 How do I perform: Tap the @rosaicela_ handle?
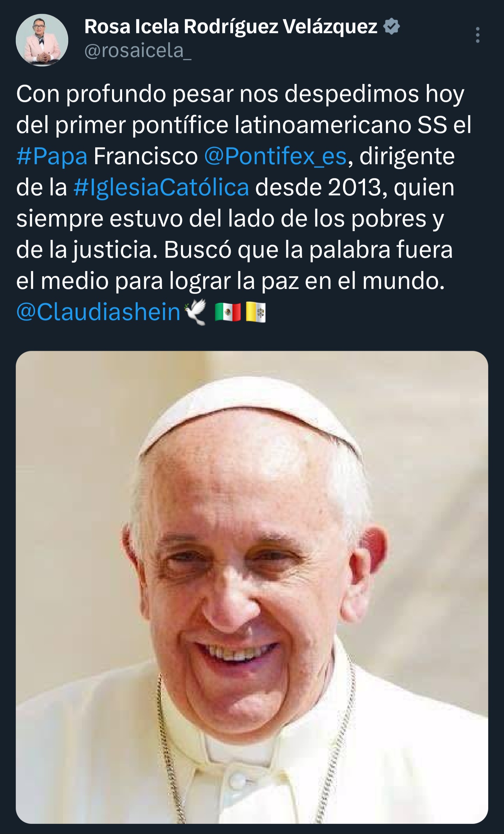click(x=138, y=51)
